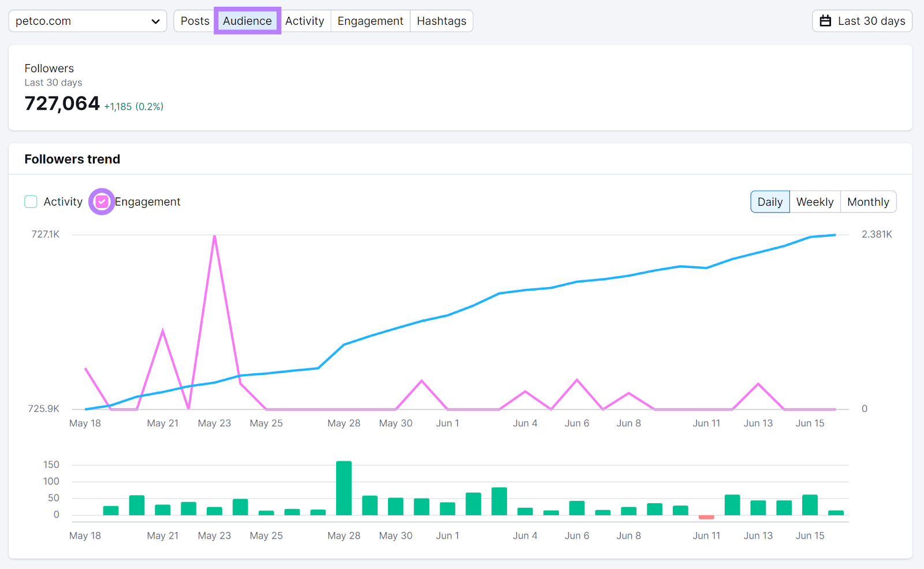The width and height of the screenshot is (924, 569).
Task: Click the calendar icon in the date selector
Action: coord(824,21)
